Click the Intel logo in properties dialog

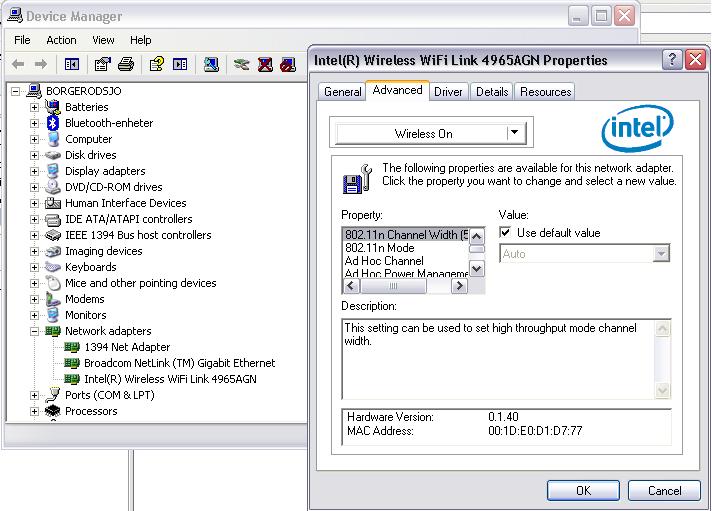637,128
